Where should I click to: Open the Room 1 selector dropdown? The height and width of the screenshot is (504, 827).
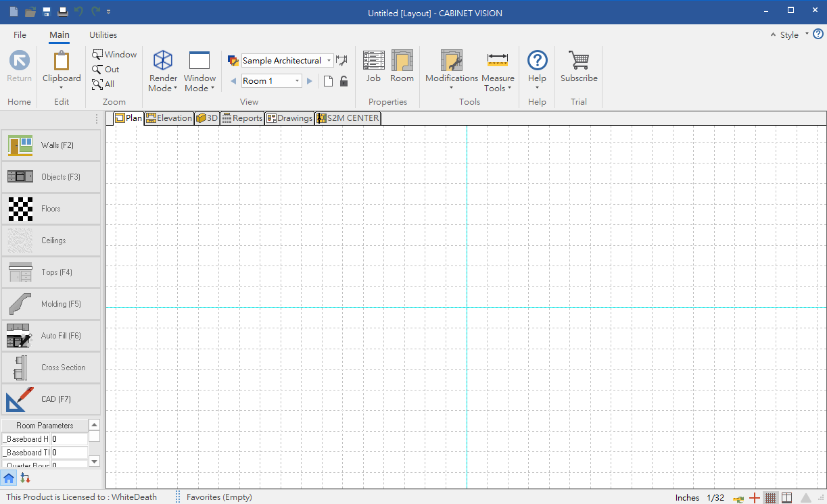[297, 81]
